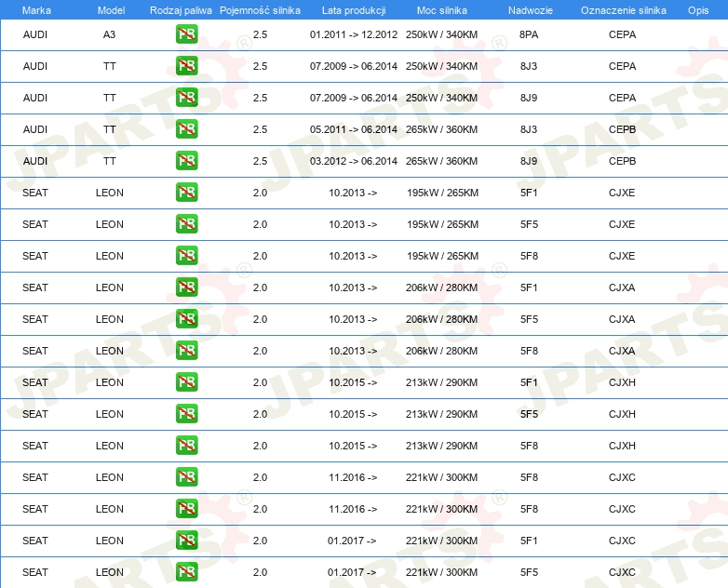Select the 8J9 body code in the CEPA row
Viewport: 728px width, 588px height.
(529, 98)
